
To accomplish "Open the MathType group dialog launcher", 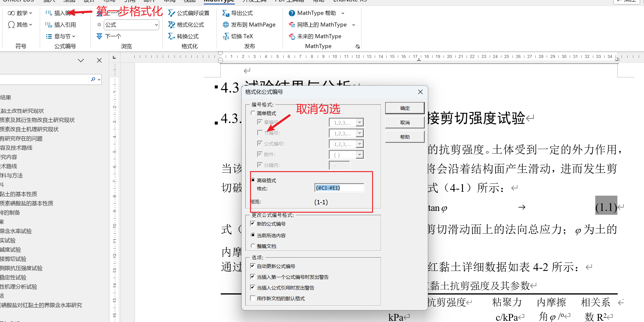I will tap(358, 47).
